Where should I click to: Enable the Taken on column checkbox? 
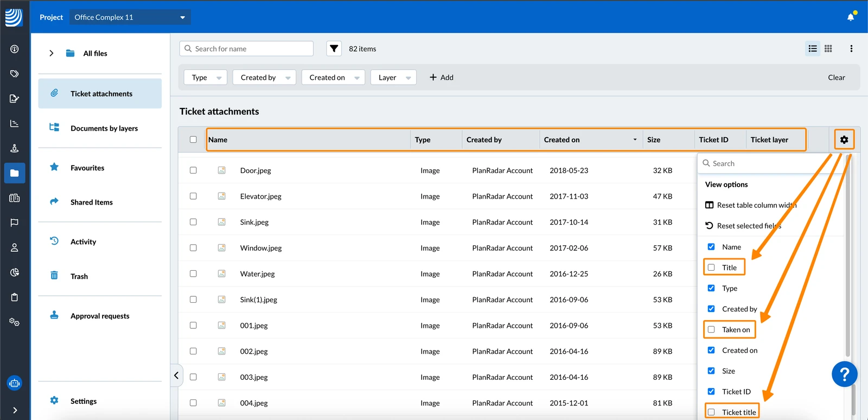click(x=711, y=329)
